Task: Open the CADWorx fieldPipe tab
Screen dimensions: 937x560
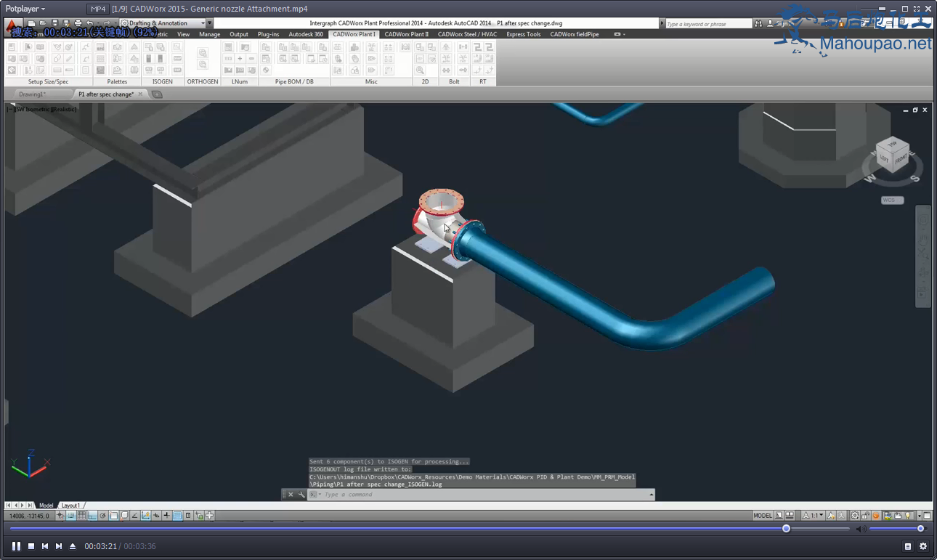Action: coord(575,34)
